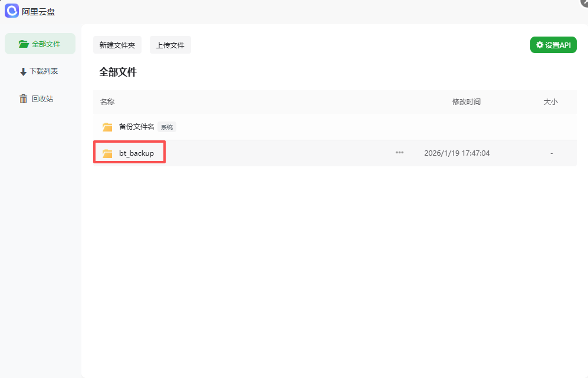The width and height of the screenshot is (588, 378).
Task: Click the 上传文件 upload button
Action: coord(170,44)
